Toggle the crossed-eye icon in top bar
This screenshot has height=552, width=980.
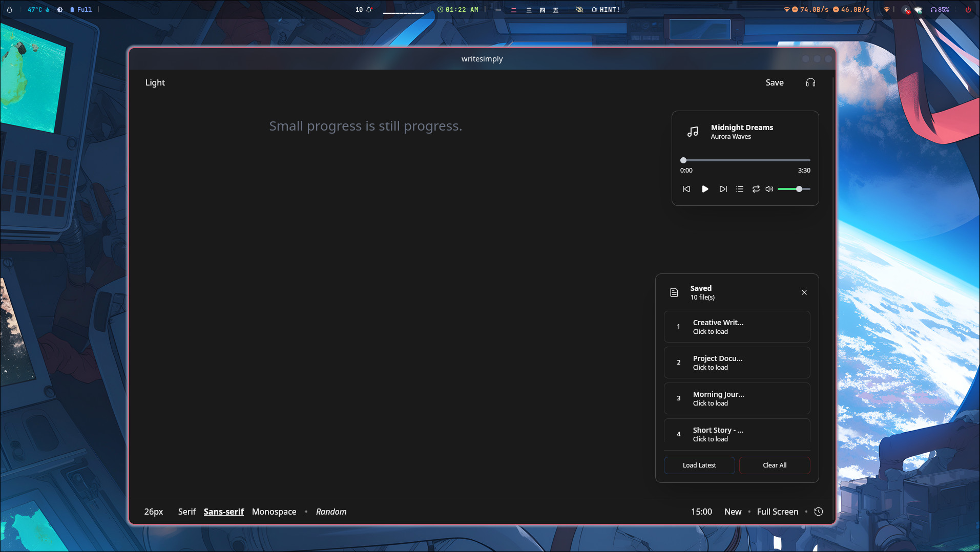579,10
